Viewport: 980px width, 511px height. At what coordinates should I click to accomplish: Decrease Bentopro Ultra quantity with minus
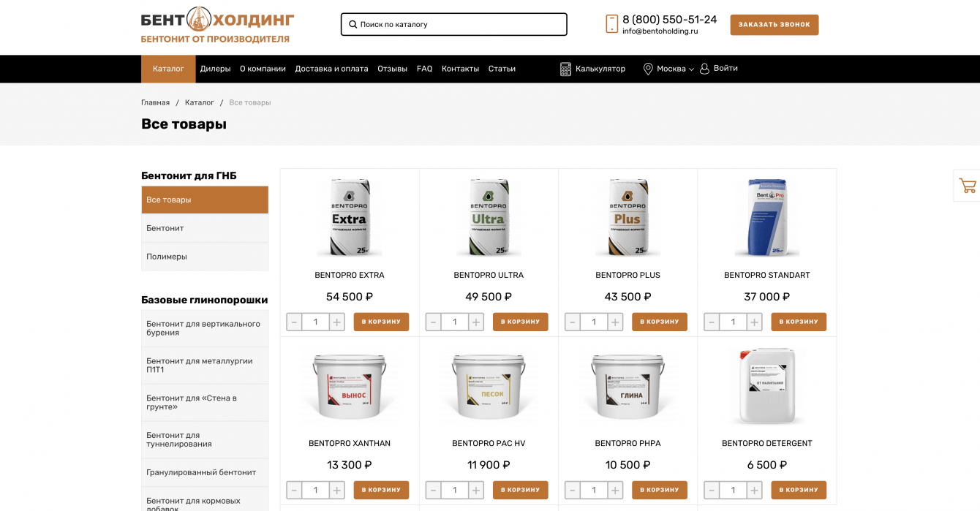(434, 322)
